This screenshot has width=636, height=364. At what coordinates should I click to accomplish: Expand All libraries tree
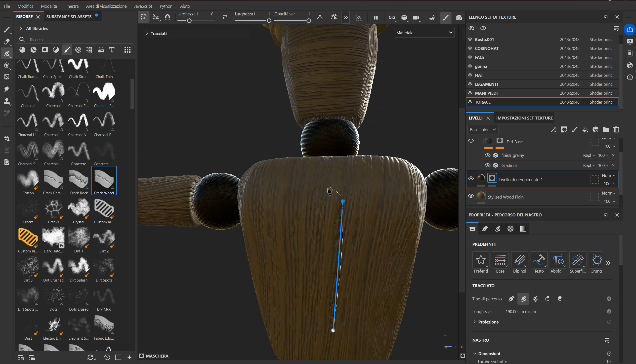(21, 29)
